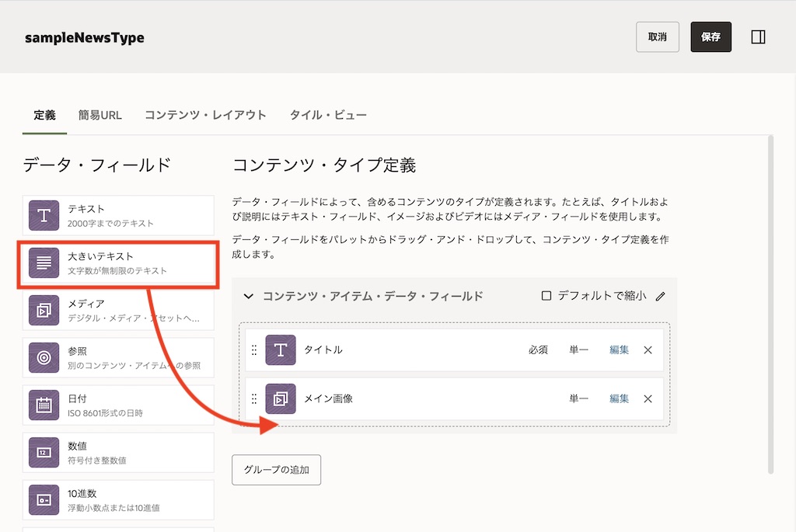796x532 pixels.
Task: Click the Decimal (10進数) field icon
Action: point(44,499)
